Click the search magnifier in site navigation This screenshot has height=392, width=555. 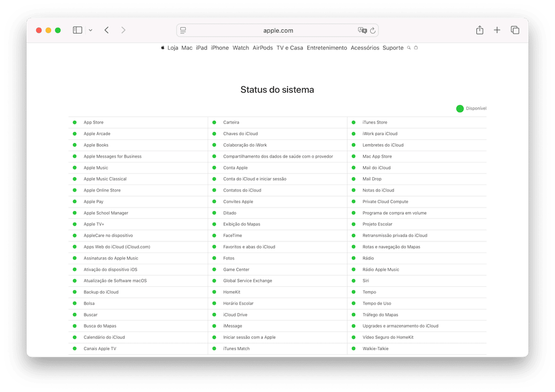409,47
